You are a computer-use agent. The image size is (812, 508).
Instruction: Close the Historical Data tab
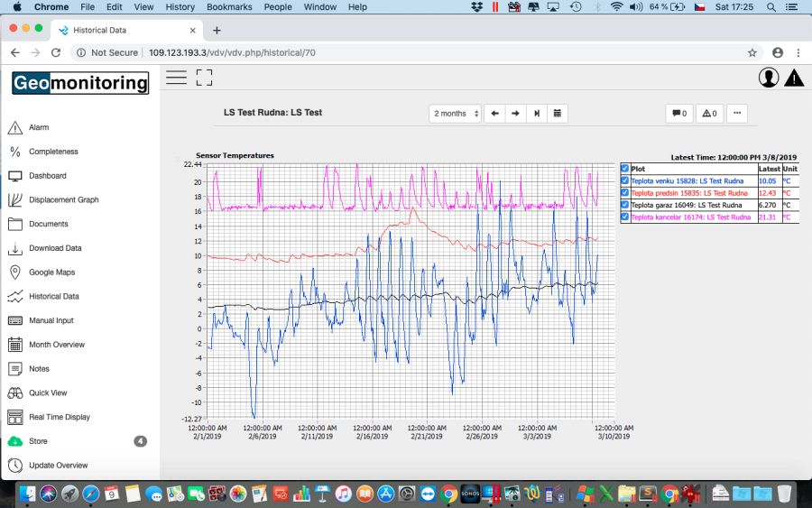193,31
